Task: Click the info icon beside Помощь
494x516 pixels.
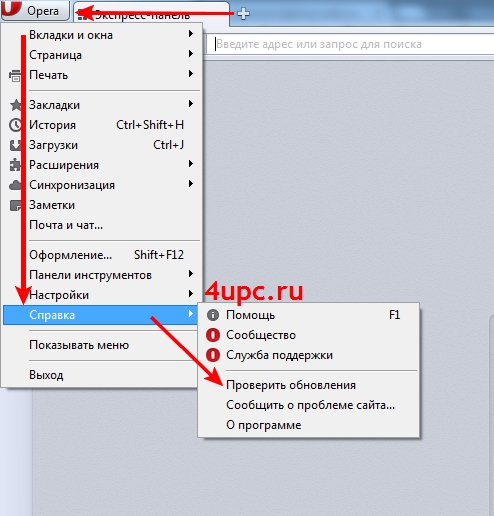Action: (x=213, y=315)
